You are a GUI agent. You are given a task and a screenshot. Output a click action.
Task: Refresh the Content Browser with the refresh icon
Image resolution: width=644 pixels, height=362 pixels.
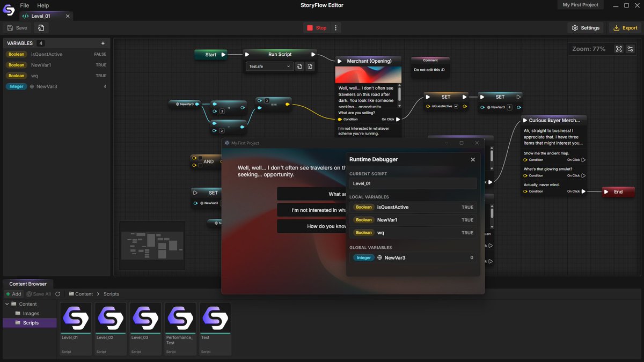coord(57,294)
